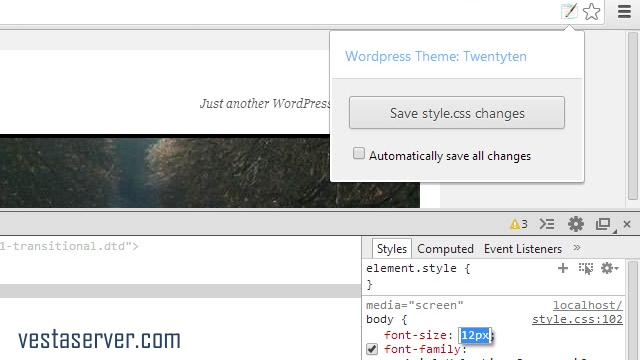Open the Chrome hamburger menu

624,11
